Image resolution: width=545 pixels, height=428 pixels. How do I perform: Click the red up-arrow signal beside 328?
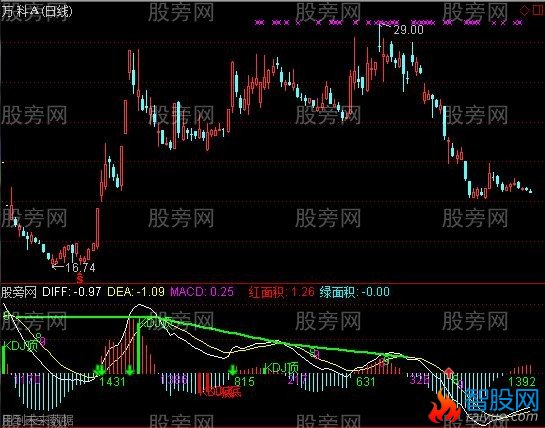448,372
